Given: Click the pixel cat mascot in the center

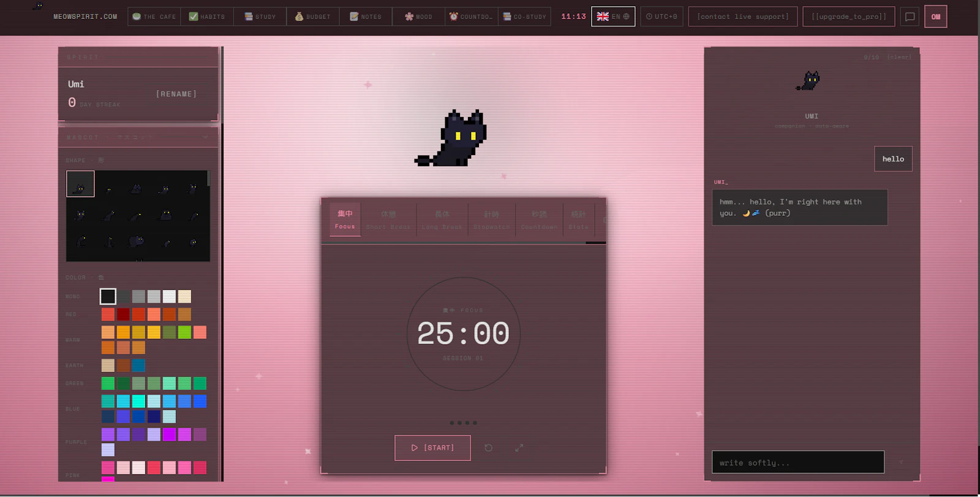Looking at the screenshot, I should 452,138.
